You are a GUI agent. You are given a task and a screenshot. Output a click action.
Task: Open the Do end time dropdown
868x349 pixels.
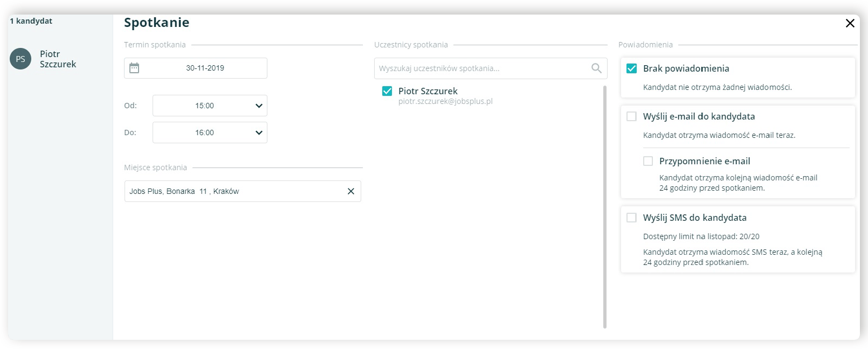[x=210, y=132]
